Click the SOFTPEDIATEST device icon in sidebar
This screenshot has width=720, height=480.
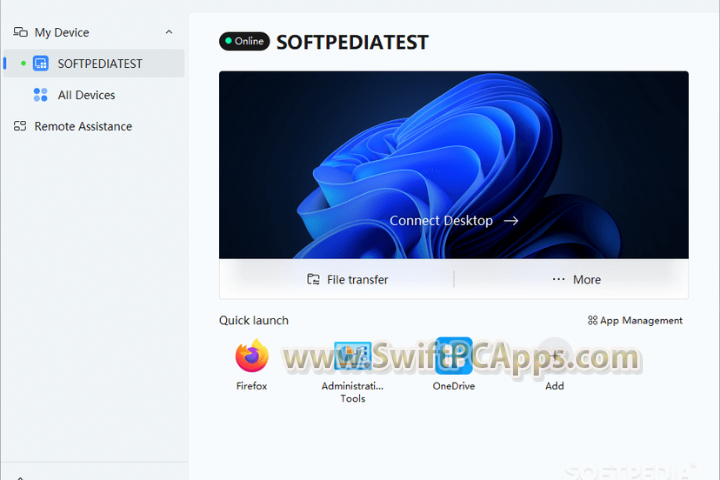(x=40, y=63)
